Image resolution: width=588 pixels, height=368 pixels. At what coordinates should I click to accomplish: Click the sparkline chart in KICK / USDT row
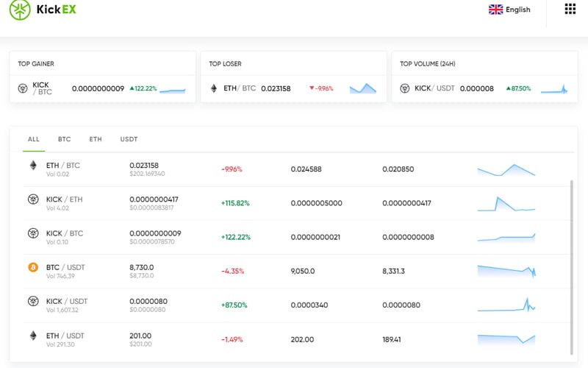point(506,305)
